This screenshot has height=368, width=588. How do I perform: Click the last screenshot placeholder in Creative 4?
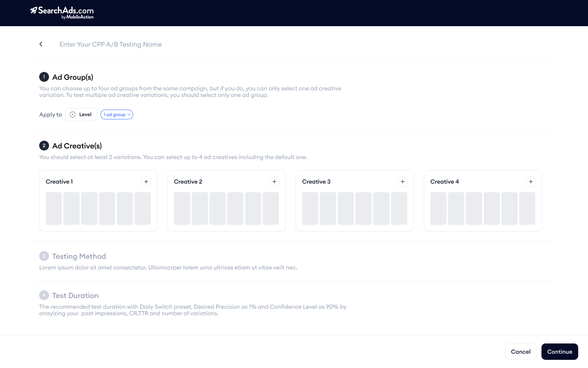pos(527,209)
